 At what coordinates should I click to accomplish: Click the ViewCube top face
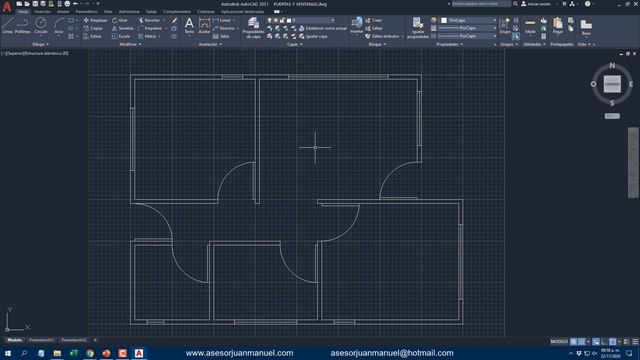pos(612,84)
